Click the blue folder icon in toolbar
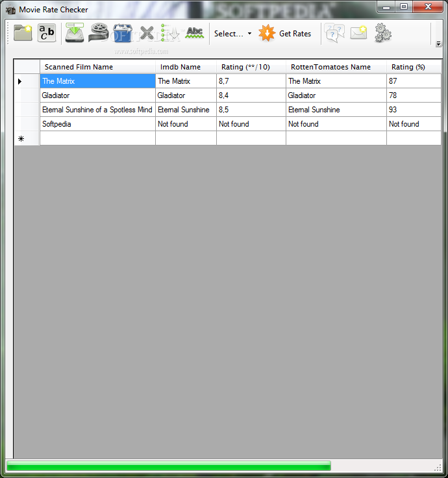 [122, 33]
